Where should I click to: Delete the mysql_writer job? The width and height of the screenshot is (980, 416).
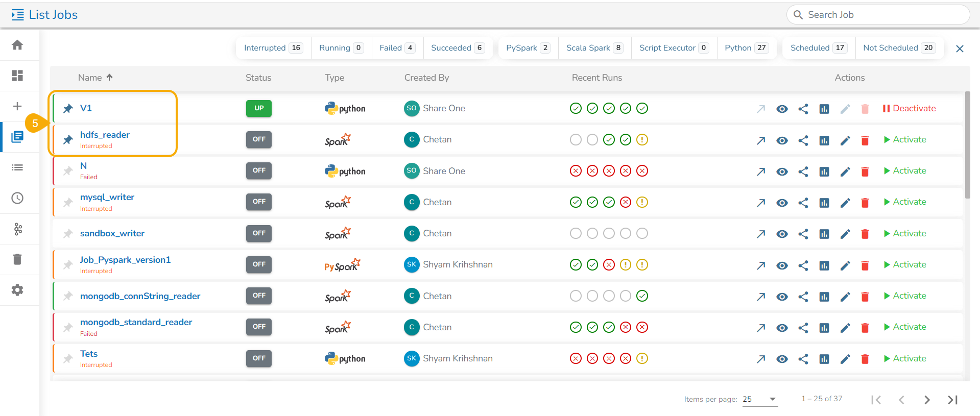tap(865, 203)
